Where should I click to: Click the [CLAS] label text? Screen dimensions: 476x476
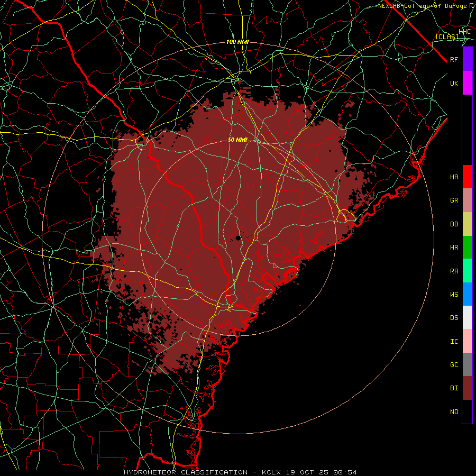[x=447, y=36]
